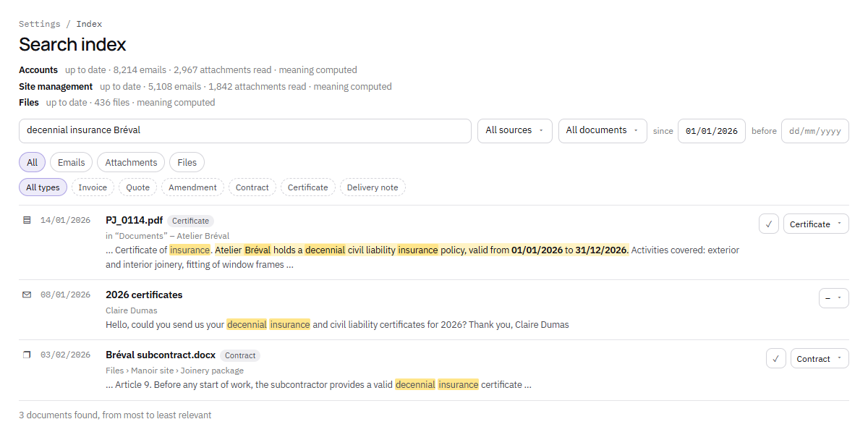Select the Attachments filter tab
868x440 pixels.
(131, 162)
